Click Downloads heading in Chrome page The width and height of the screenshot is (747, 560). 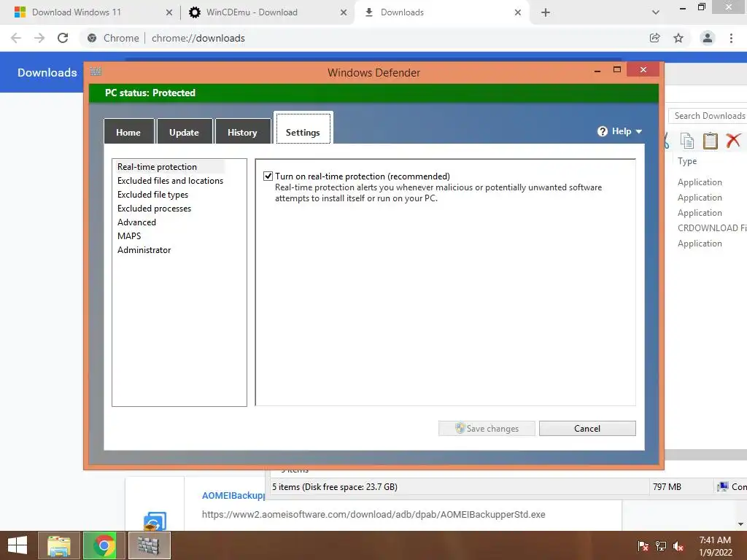point(47,72)
